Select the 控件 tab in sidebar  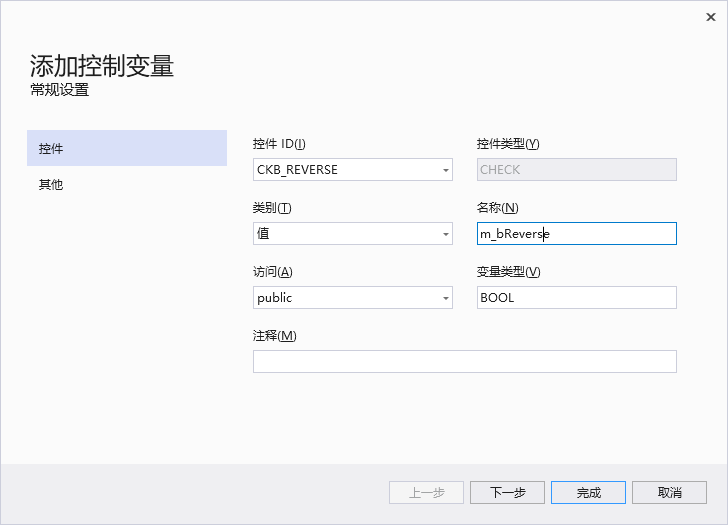tap(127, 148)
